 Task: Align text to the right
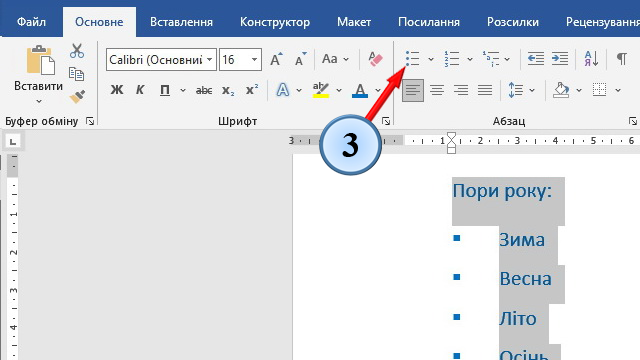461,90
